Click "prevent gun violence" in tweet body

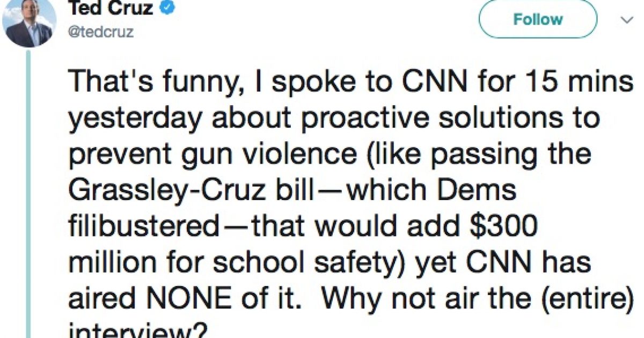pyautogui.click(x=211, y=154)
